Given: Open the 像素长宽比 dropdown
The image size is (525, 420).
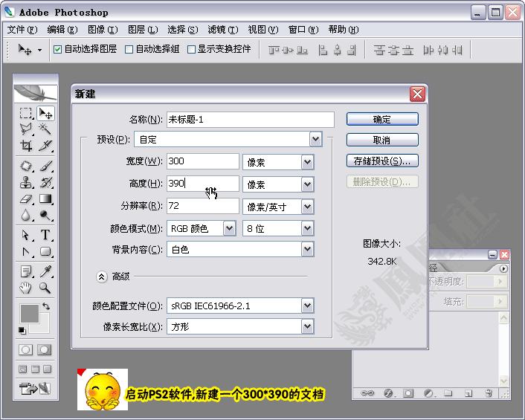Looking at the screenshot, I should (307, 326).
